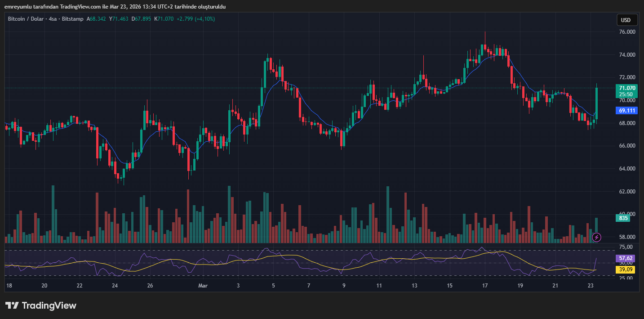
Task: Click the +2.799 (+4,10%) price change value
Action: [x=195, y=19]
